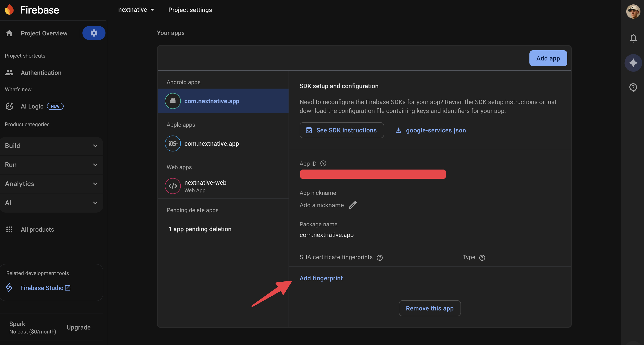Select the nextnative-web Web App
644x345 pixels.
(x=205, y=186)
